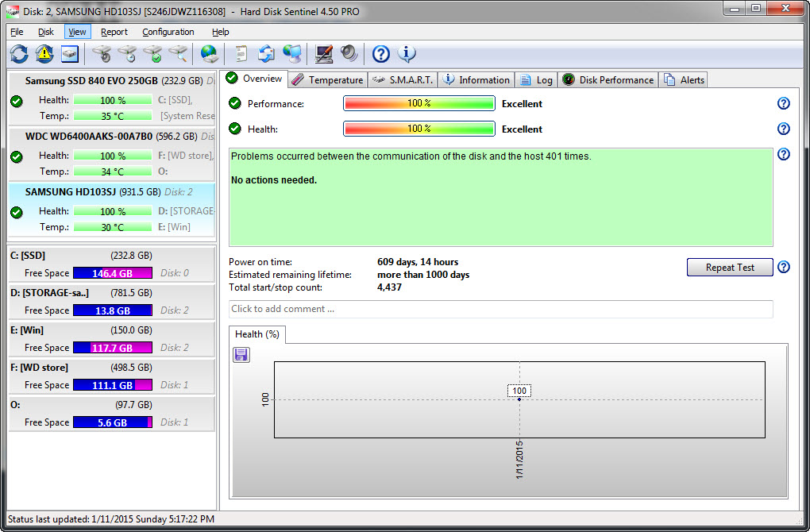Click the send report by e-mail icon
Viewport: 810px width, 532px height.
coord(267,54)
